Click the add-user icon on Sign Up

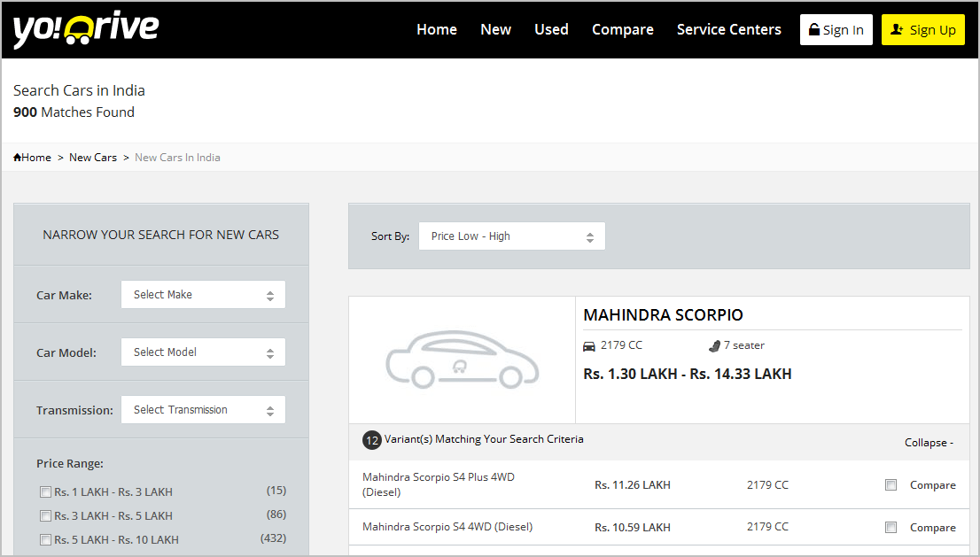pyautogui.click(x=896, y=29)
